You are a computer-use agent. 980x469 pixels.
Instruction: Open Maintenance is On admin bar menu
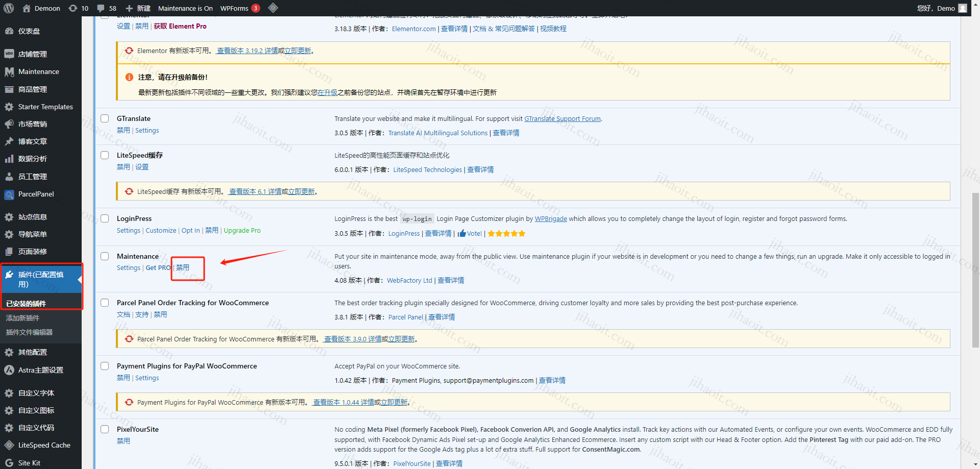(185, 8)
